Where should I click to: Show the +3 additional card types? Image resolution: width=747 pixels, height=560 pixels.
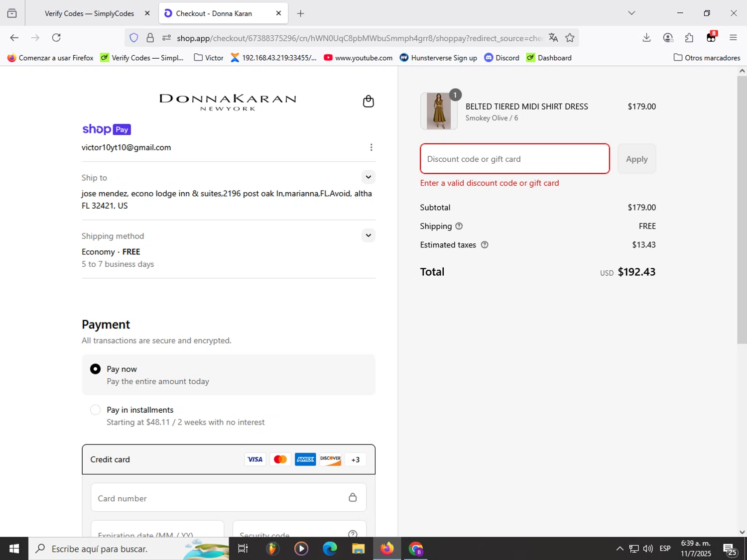pyautogui.click(x=356, y=459)
